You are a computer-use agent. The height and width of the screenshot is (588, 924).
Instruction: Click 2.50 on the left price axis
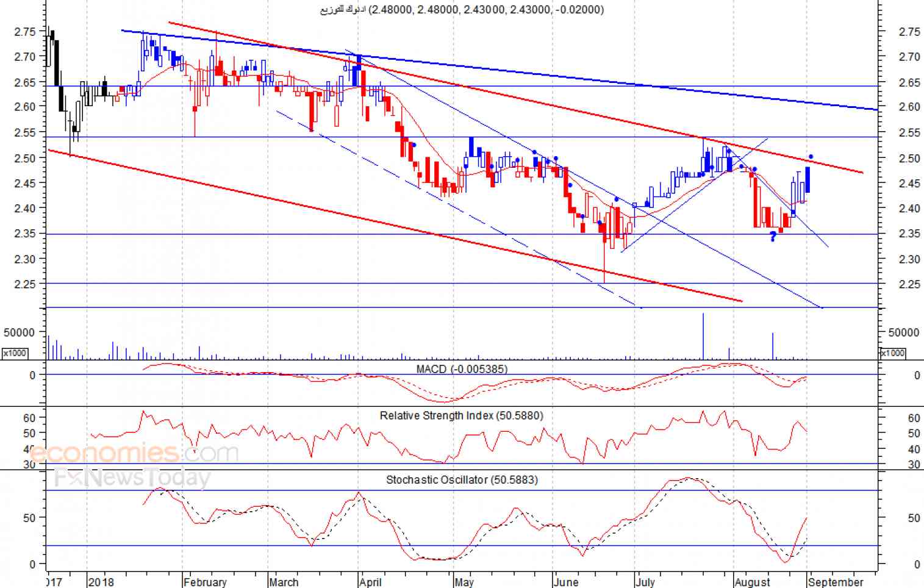25,158
